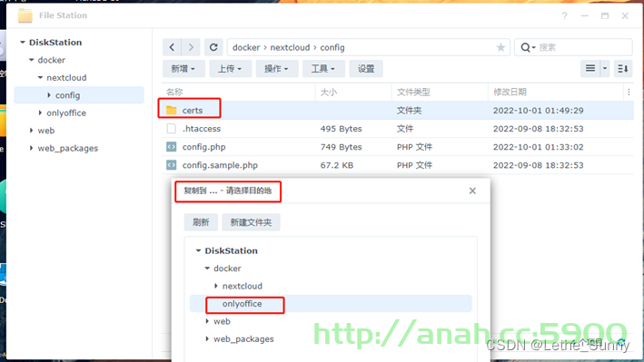644x362 pixels.
Task: Select the certs folder icon
Action: (x=172, y=111)
